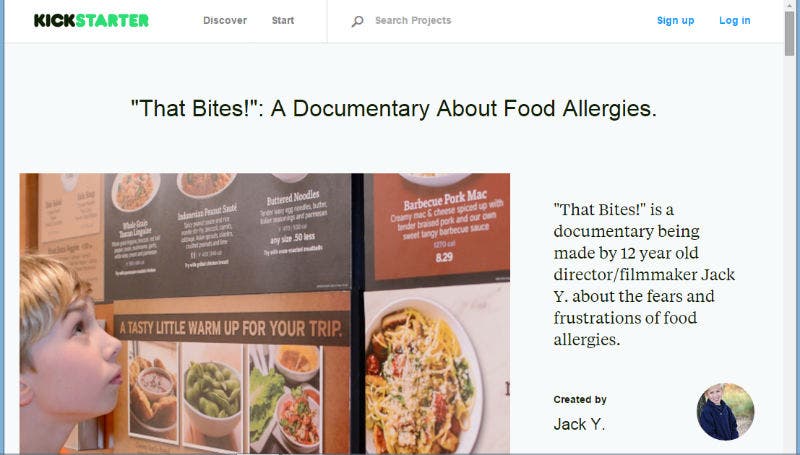
Task: Click the project description paragraph
Action: click(644, 274)
